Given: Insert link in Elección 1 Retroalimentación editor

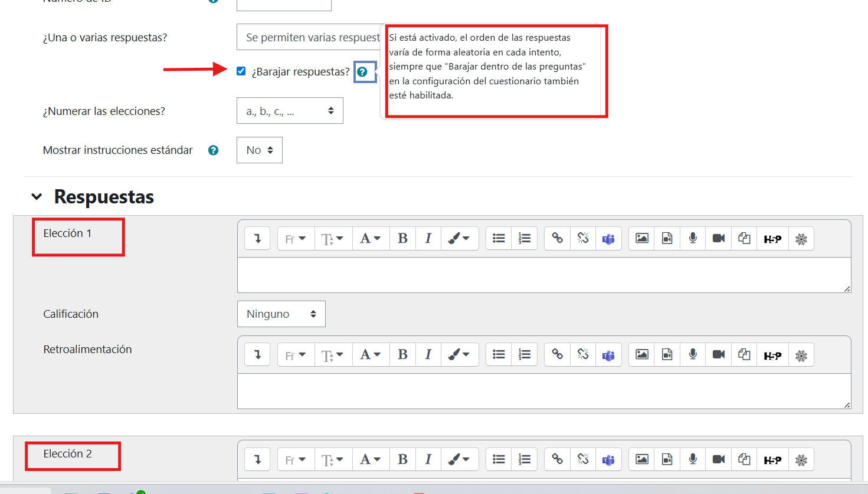Looking at the screenshot, I should (x=557, y=354).
